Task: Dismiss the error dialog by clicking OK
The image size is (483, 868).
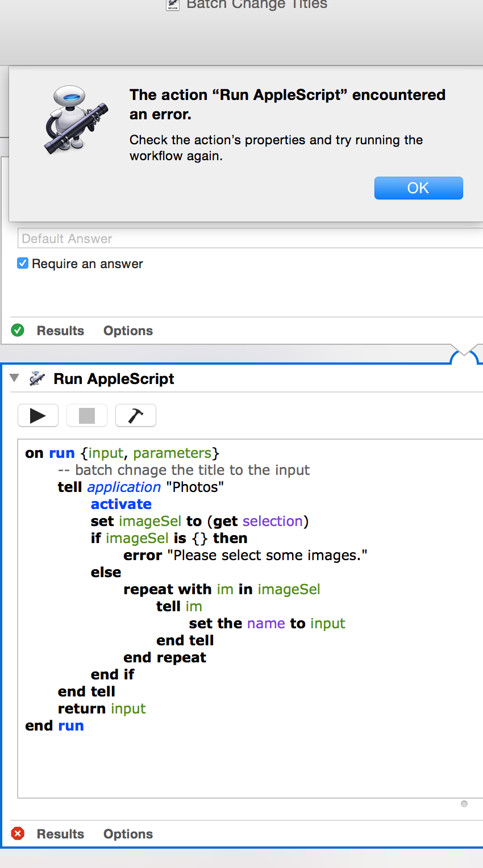Action: [418, 188]
